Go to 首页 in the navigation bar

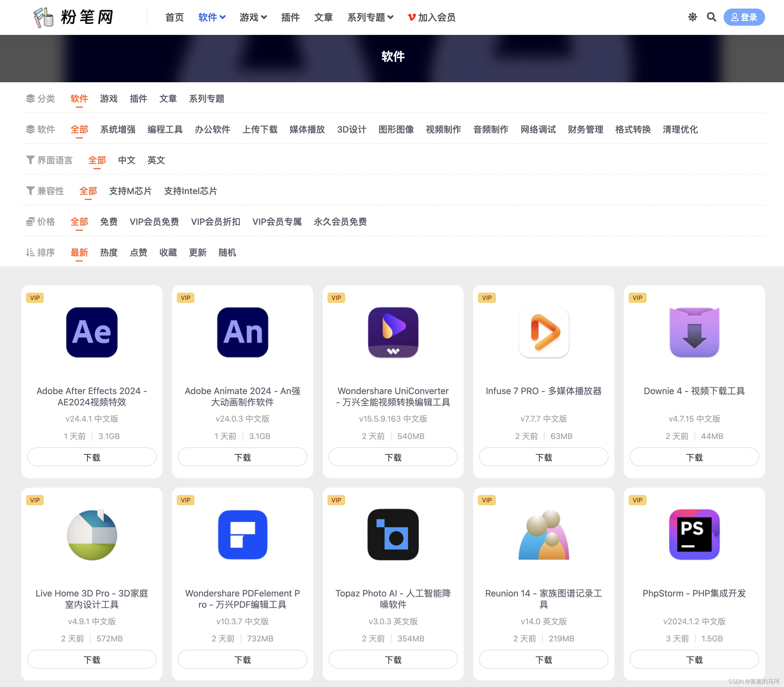point(174,17)
